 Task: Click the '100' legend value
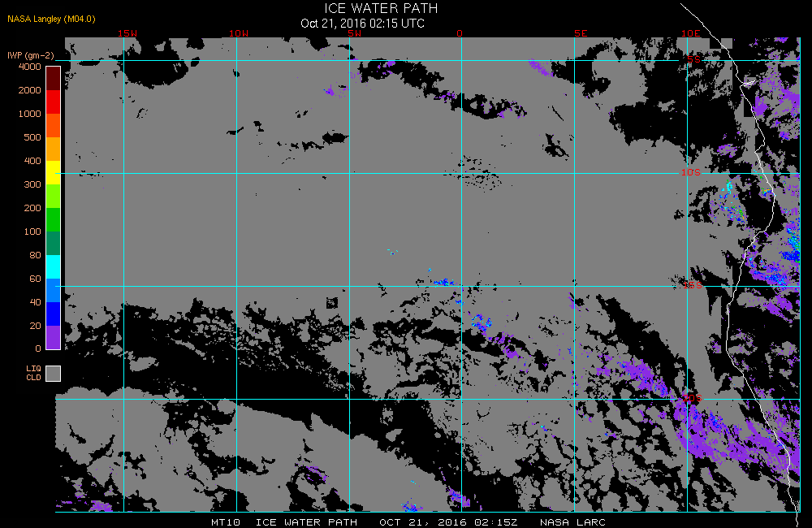(x=32, y=232)
